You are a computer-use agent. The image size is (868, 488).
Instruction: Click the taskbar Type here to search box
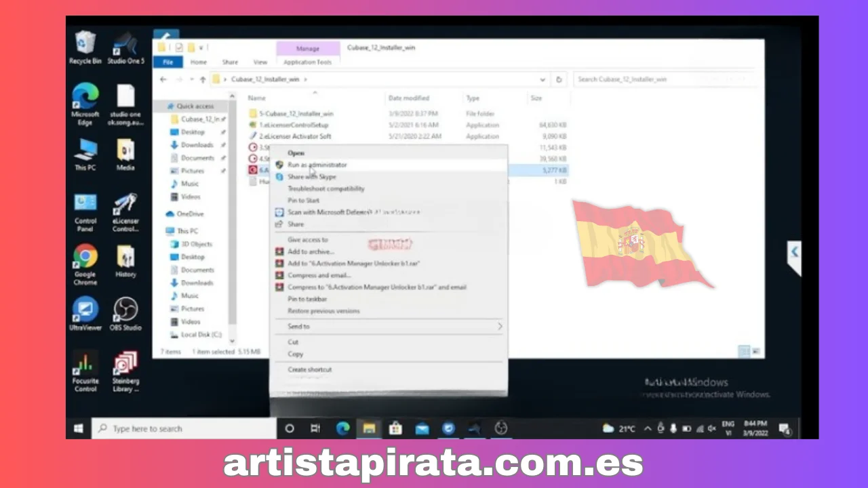[184, 428]
